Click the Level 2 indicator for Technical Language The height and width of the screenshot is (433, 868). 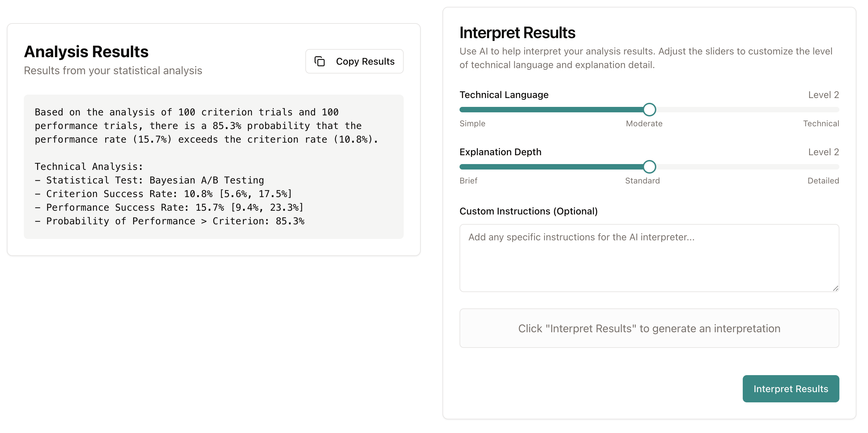(x=823, y=95)
